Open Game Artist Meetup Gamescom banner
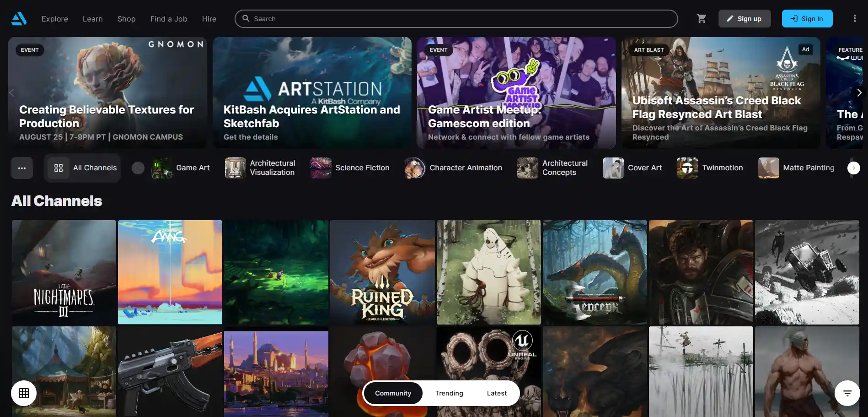Image resolution: width=868 pixels, height=417 pixels. coord(516,93)
